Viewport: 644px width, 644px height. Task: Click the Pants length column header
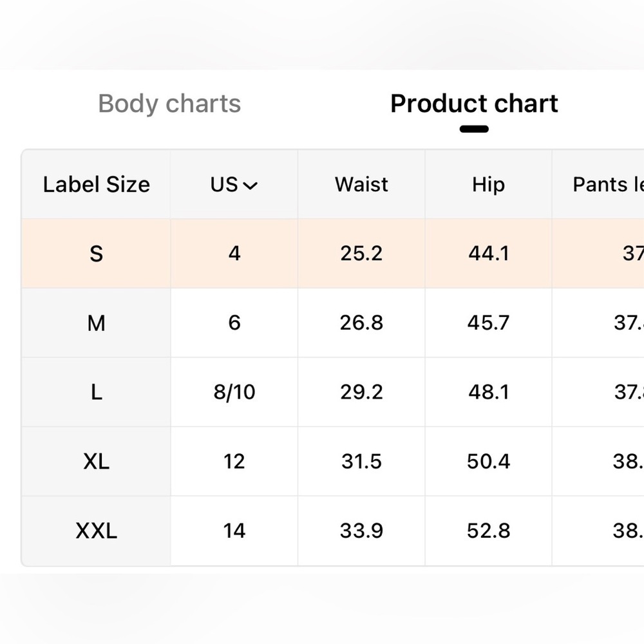click(598, 184)
